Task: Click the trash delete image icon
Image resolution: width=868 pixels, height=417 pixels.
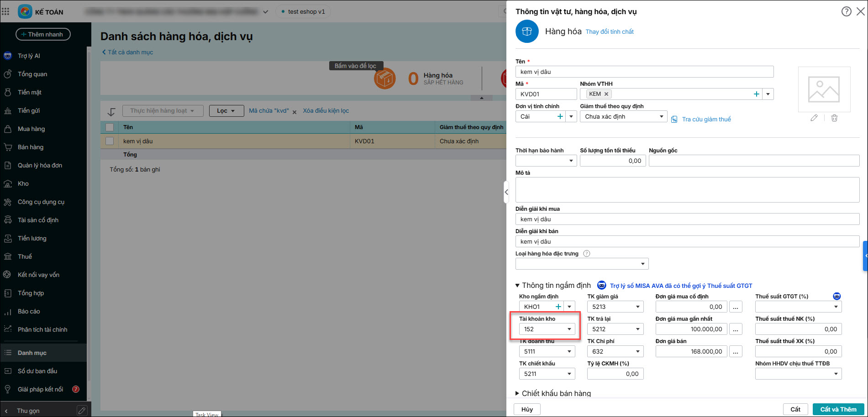Action: 834,118
